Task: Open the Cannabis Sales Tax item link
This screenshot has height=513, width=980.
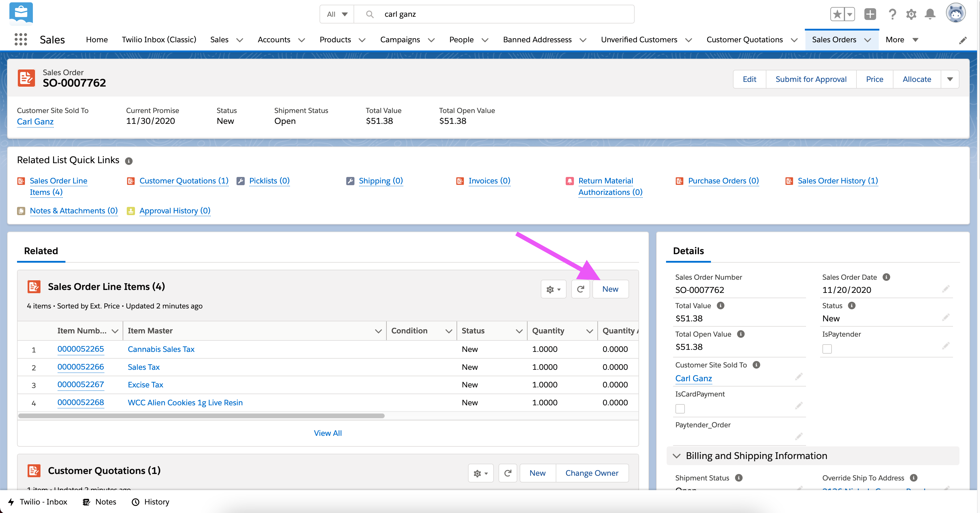Action: [x=161, y=349]
